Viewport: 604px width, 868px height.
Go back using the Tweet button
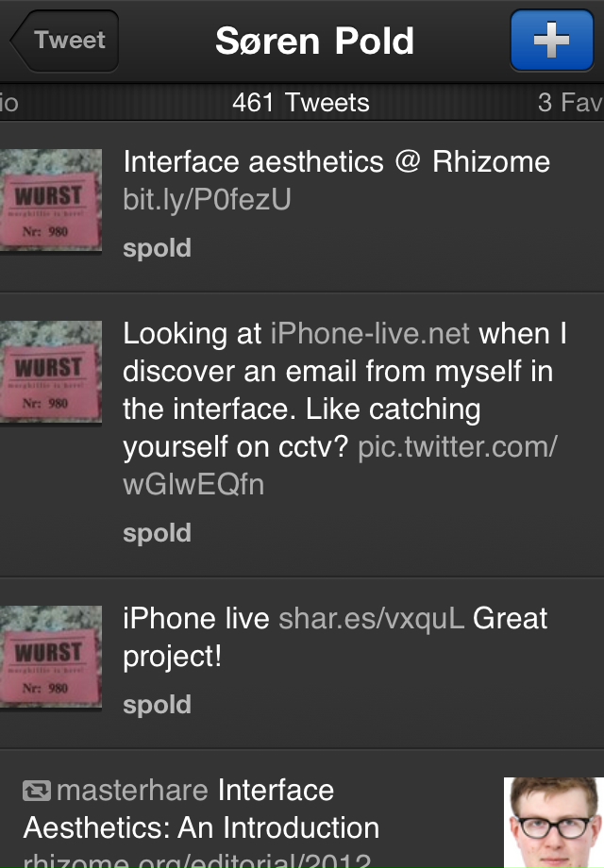[66, 41]
